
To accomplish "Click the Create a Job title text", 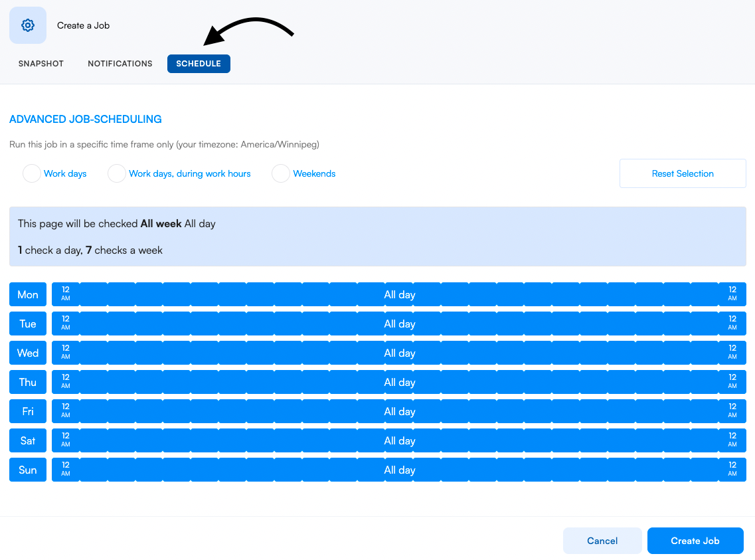I will pyautogui.click(x=83, y=25).
